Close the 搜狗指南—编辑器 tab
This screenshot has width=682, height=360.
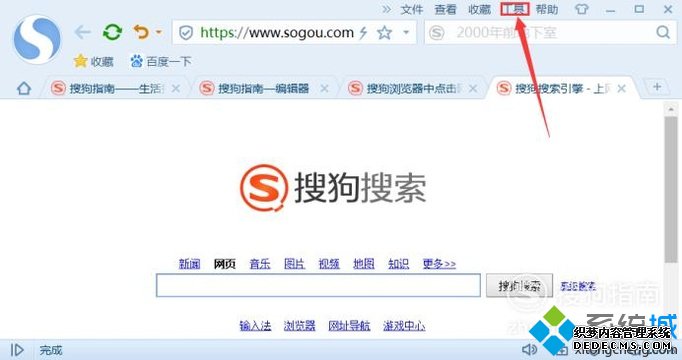[324, 89]
